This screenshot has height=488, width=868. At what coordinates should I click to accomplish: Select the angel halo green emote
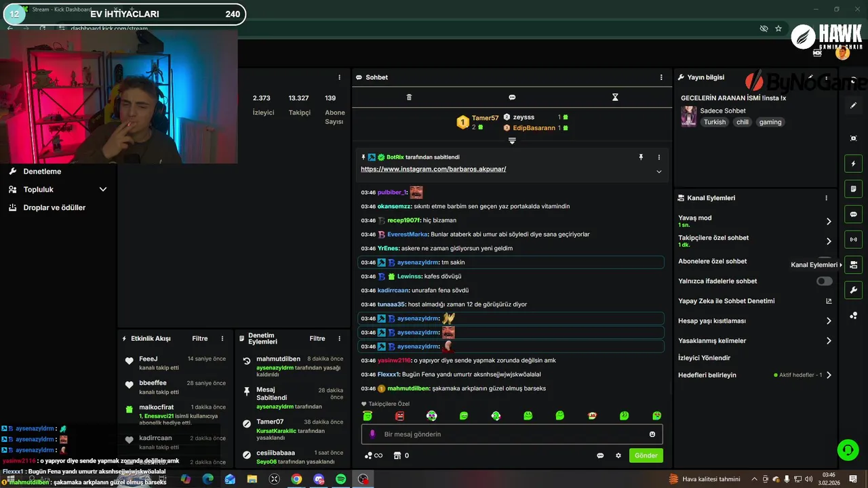368,415
